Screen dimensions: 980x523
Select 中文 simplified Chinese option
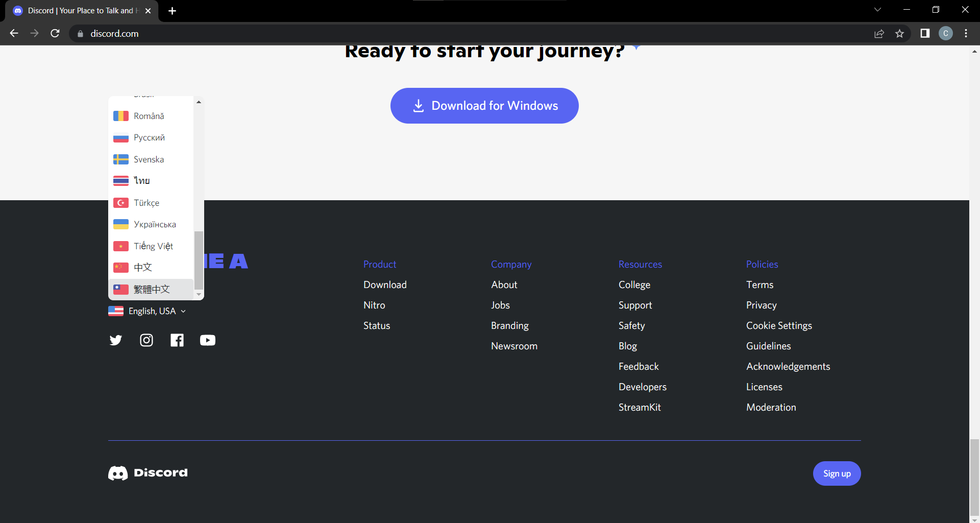pyautogui.click(x=151, y=267)
